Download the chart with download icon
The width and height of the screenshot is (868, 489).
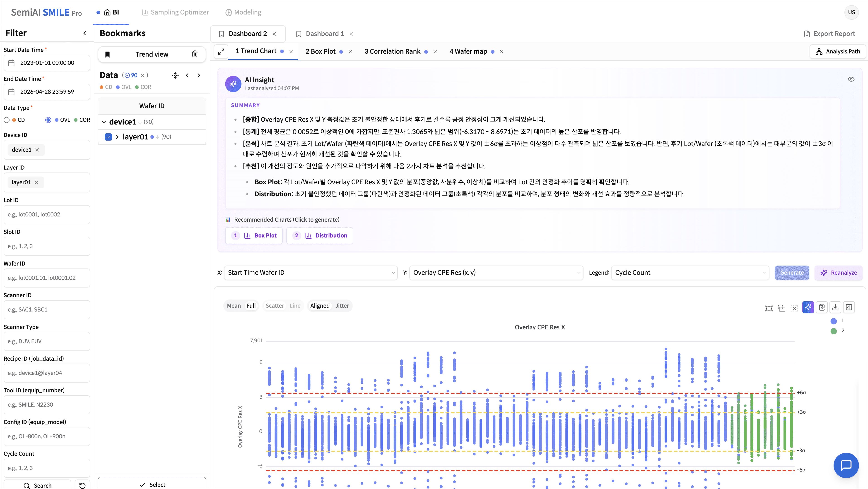click(x=835, y=307)
